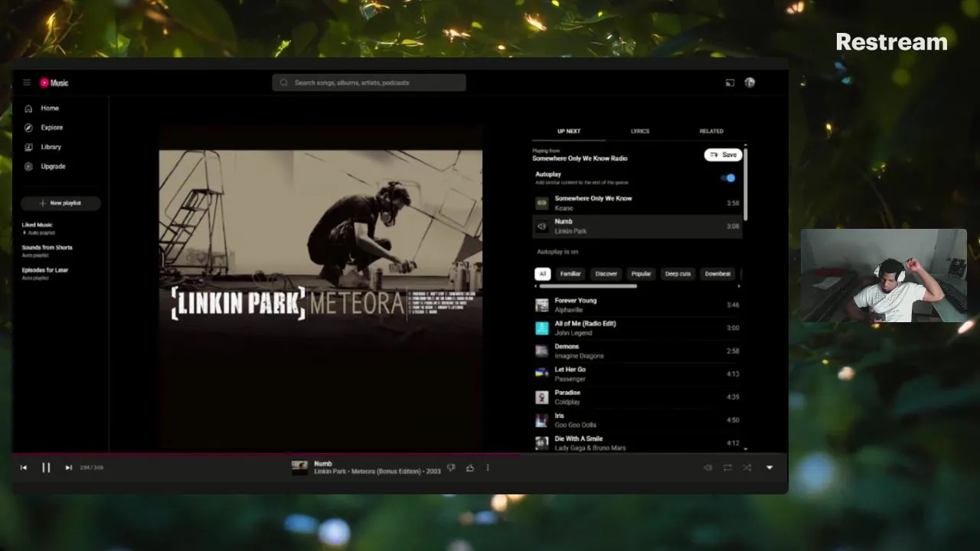Like the song Numb

(x=470, y=468)
